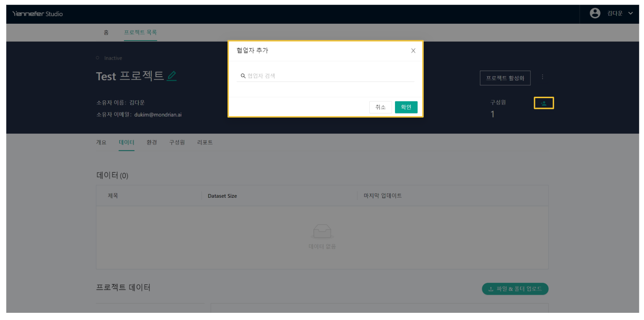Open the three-dot more options menu
This screenshot has width=644, height=320.
pyautogui.click(x=542, y=77)
